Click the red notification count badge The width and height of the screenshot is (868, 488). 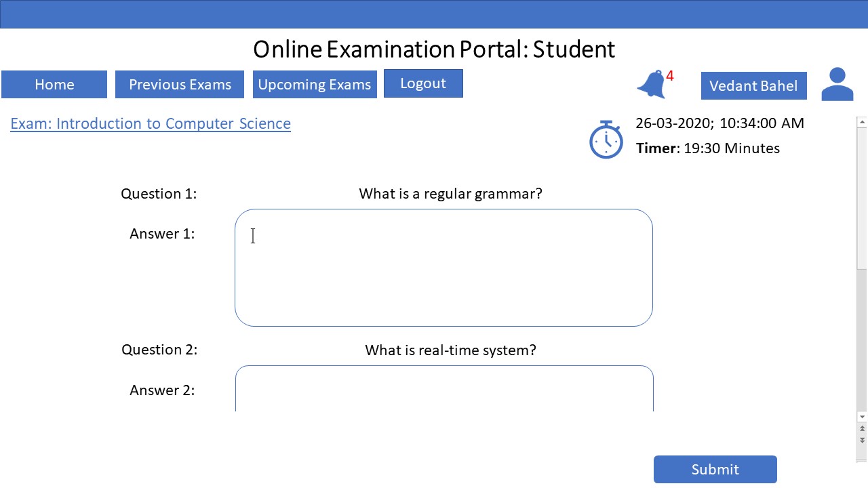pos(670,76)
